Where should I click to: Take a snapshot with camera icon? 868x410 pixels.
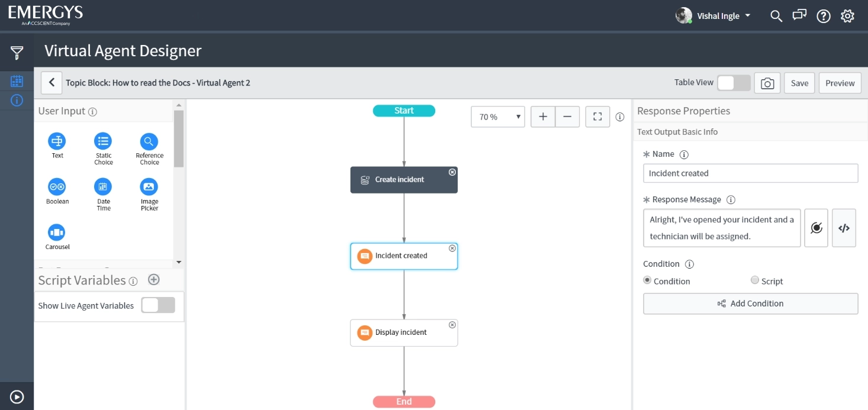[x=767, y=83]
